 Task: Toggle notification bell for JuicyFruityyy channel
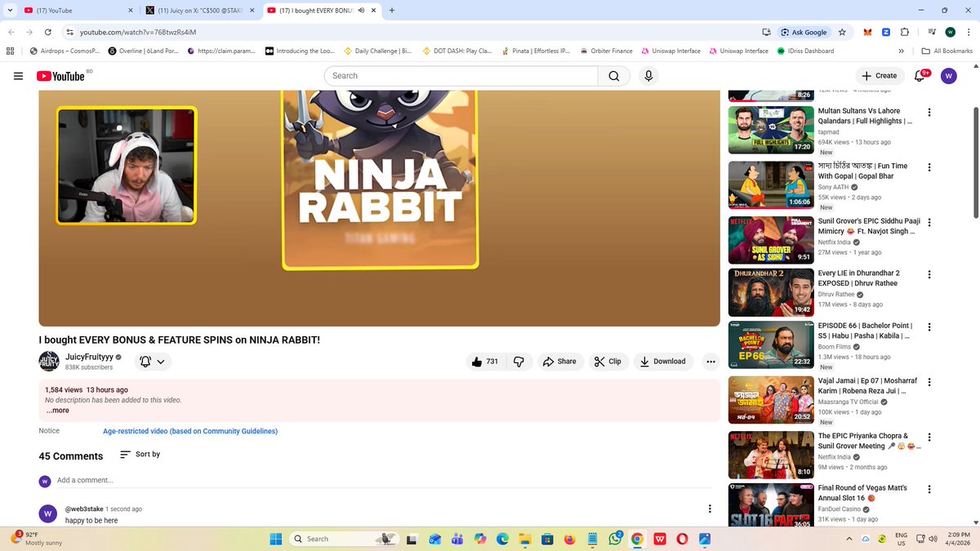pos(152,362)
